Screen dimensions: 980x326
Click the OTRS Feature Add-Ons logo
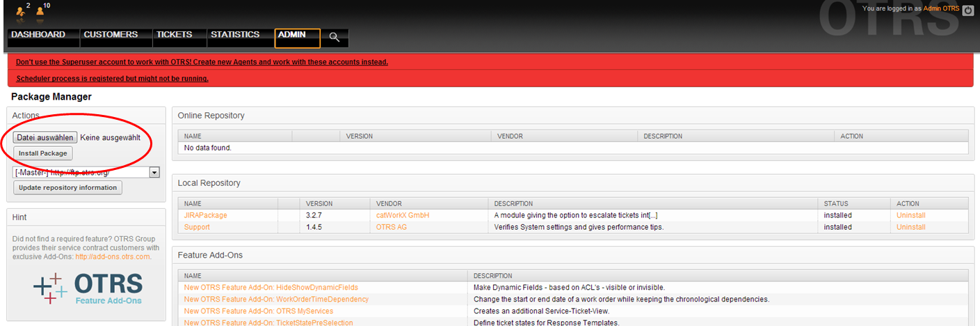pyautogui.click(x=88, y=288)
